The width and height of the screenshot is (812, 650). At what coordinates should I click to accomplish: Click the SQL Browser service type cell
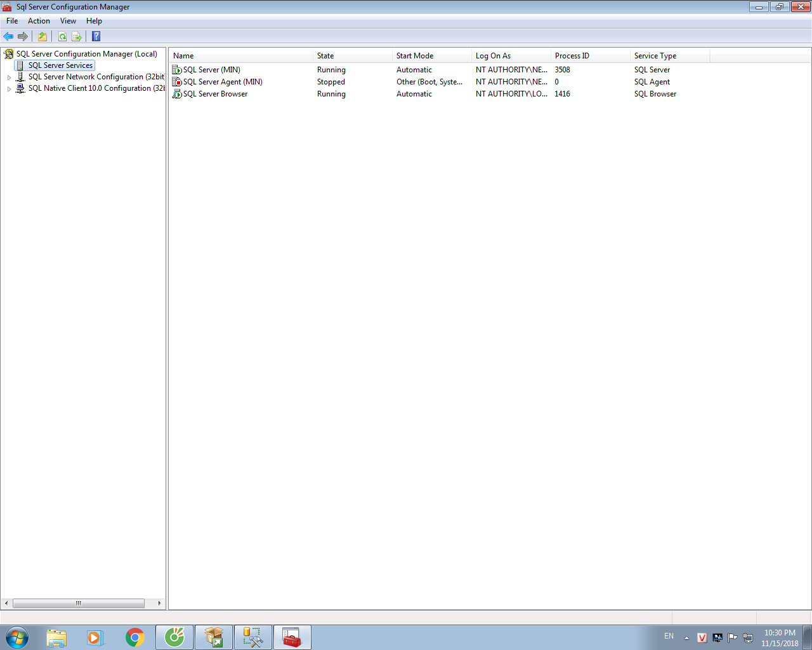point(655,94)
